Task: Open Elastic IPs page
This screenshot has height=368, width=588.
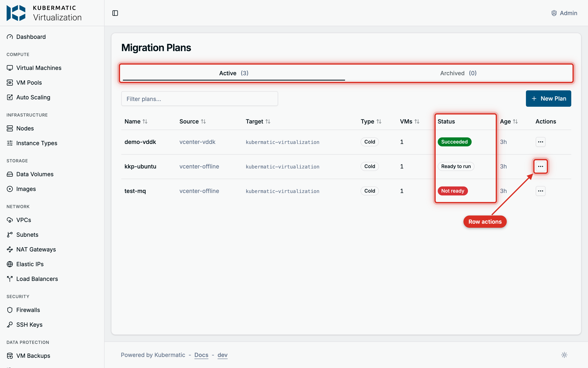Action: tap(25, 264)
